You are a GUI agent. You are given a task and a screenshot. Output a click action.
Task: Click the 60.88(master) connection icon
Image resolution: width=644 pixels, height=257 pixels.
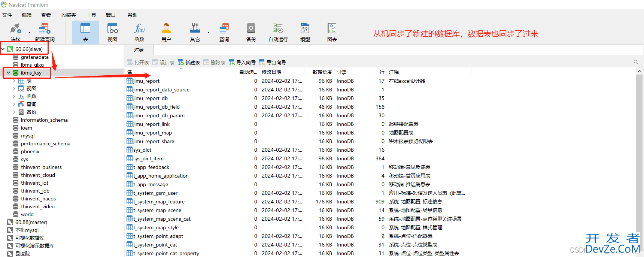pos(10,222)
